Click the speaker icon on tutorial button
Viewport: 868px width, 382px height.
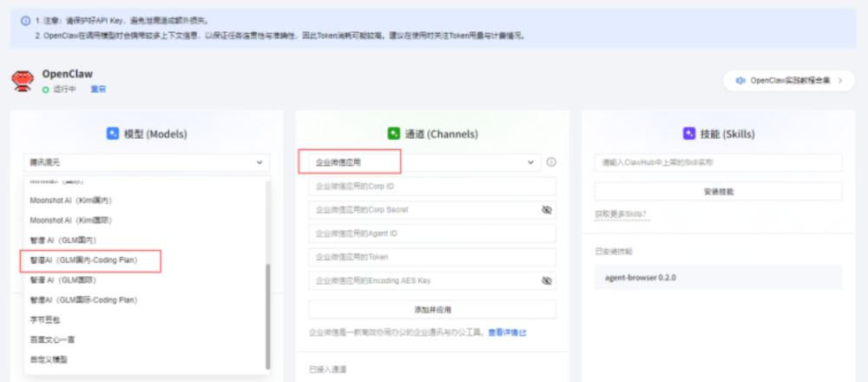point(740,81)
